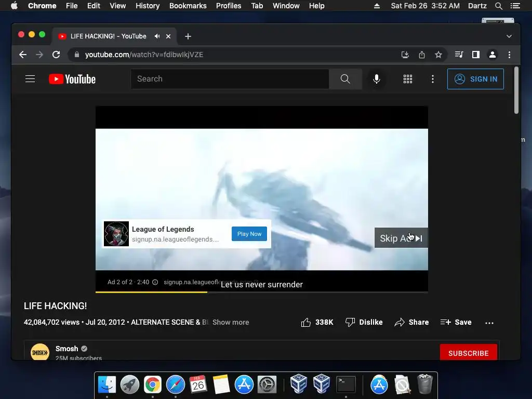Image resolution: width=532 pixels, height=399 pixels.
Task: Open more actions ellipsis under video
Action: click(489, 323)
